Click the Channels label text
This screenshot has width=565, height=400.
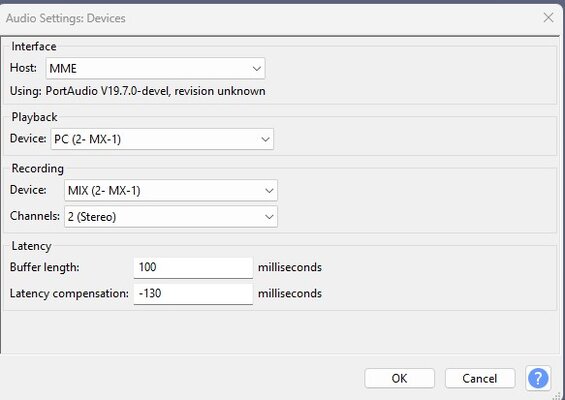pyautogui.click(x=35, y=216)
